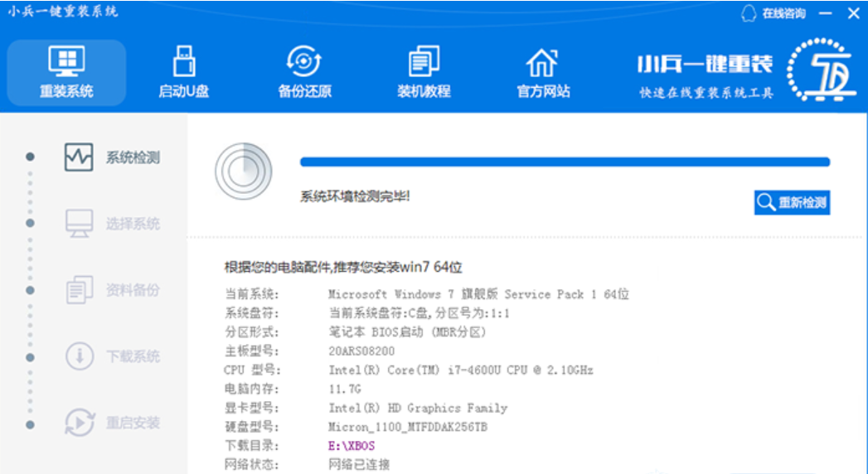Click the Intel Core i7-4600U CPU value
The image size is (868, 474).
click(x=461, y=370)
